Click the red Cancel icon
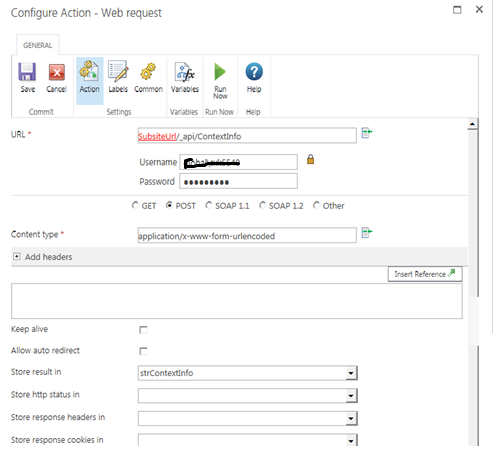 (57, 72)
